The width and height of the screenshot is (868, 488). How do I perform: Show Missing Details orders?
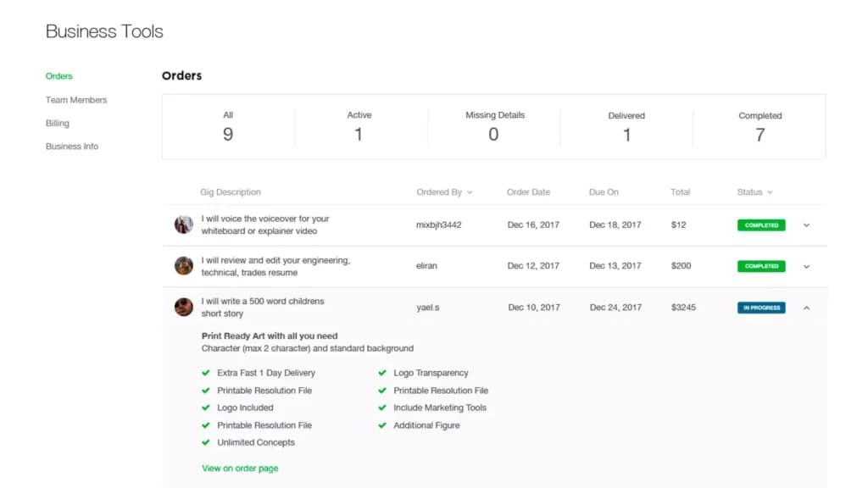coord(494,127)
